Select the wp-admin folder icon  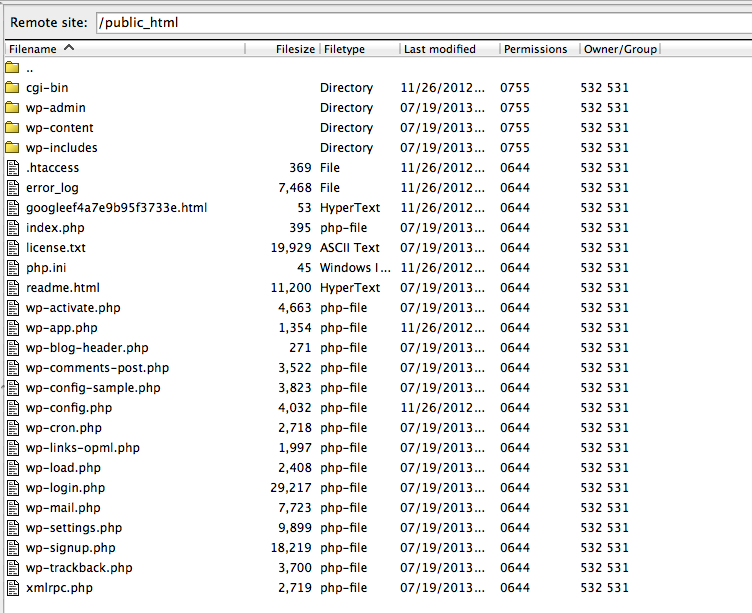[12, 107]
